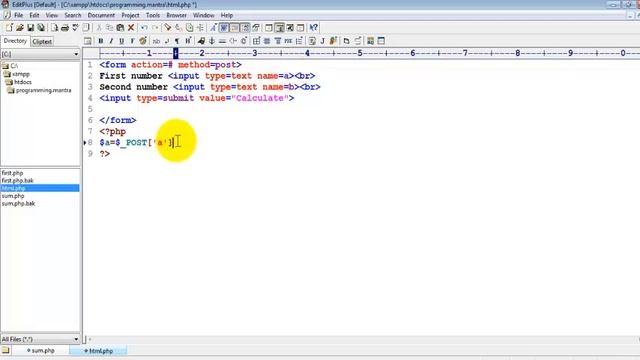Click line number 5 in margin

pos(90,109)
